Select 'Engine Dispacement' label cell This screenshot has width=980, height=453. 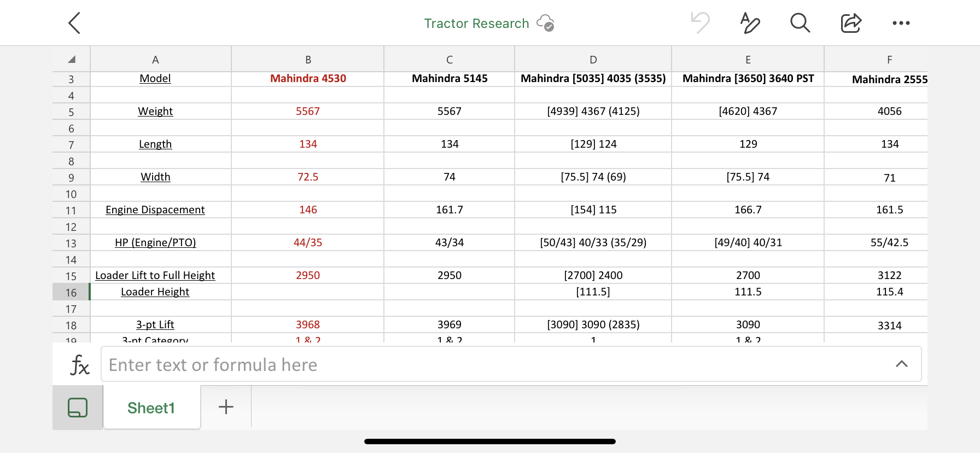click(161, 210)
